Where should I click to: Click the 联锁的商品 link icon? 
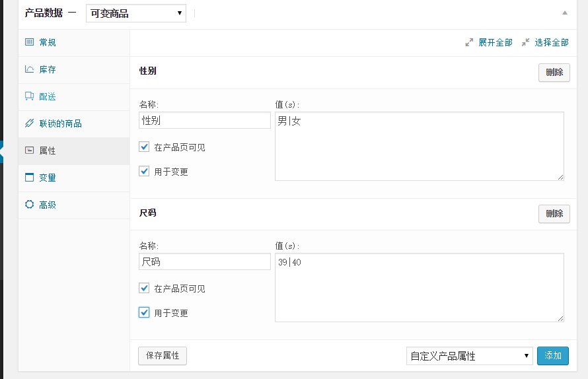click(x=29, y=123)
